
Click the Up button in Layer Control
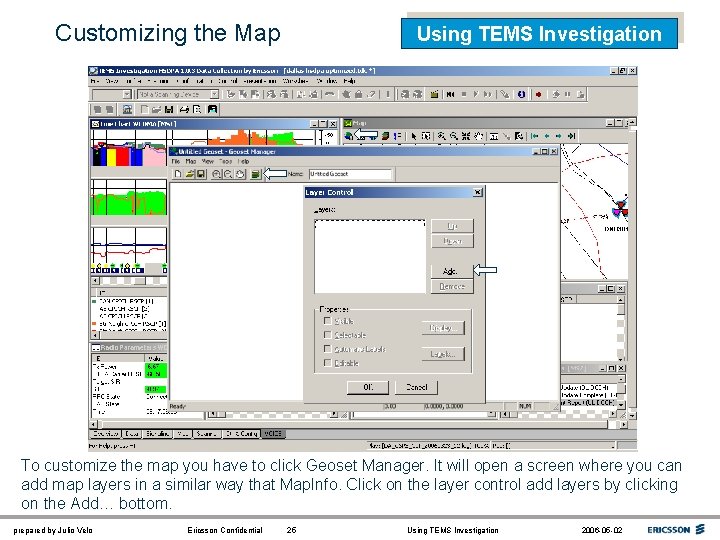pos(452,226)
